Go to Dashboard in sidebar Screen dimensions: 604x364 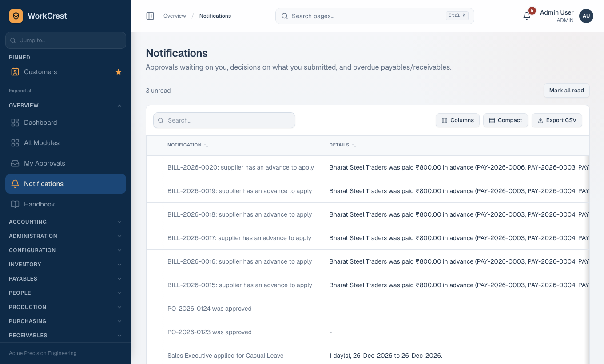[66, 123]
